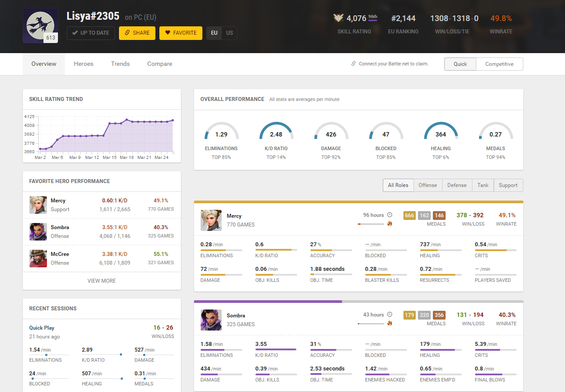565x392 pixels.
Task: Click Mercy 378 - 392 win/loss record
Action: tap(470, 216)
